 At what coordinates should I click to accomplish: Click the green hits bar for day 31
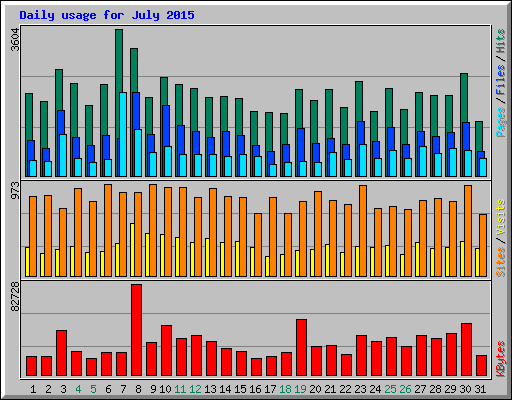click(x=479, y=136)
